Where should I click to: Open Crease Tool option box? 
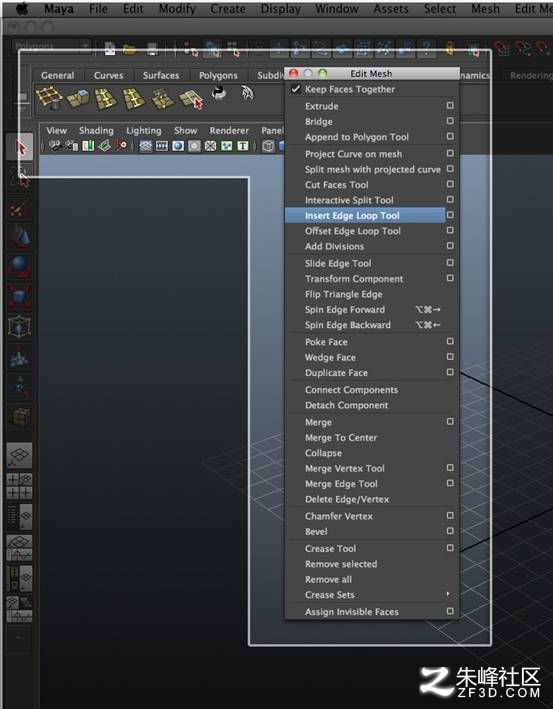coord(450,548)
